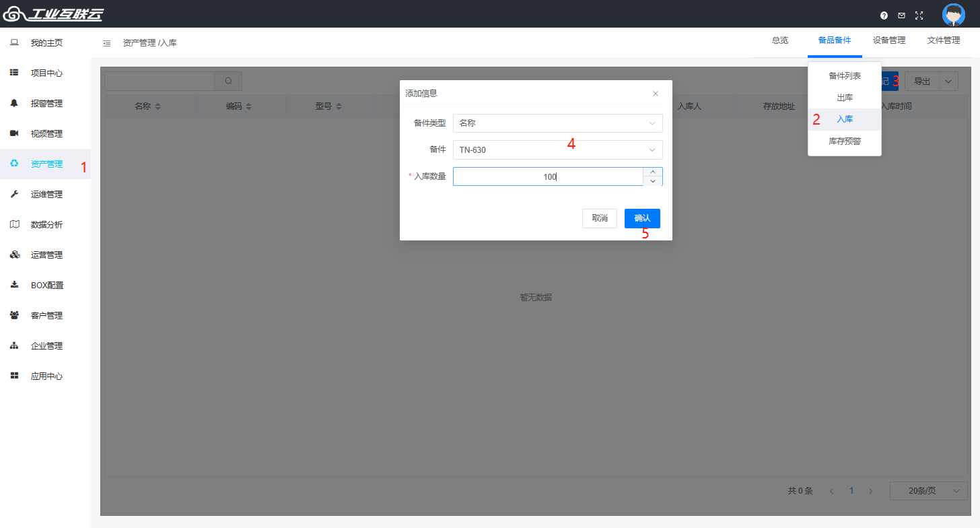Click the user avatar icon
Screen dimensions: 980x528
coord(953,15)
